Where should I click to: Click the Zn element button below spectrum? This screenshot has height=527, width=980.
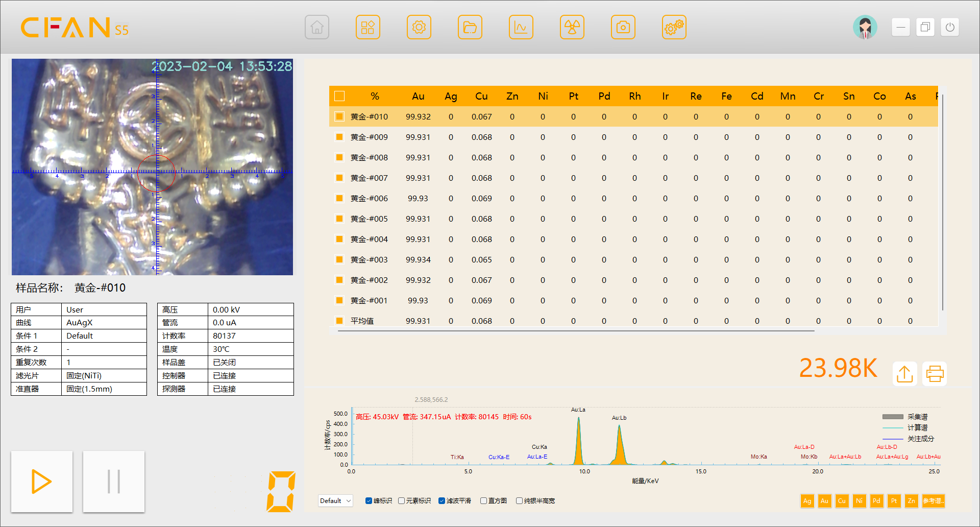click(911, 500)
